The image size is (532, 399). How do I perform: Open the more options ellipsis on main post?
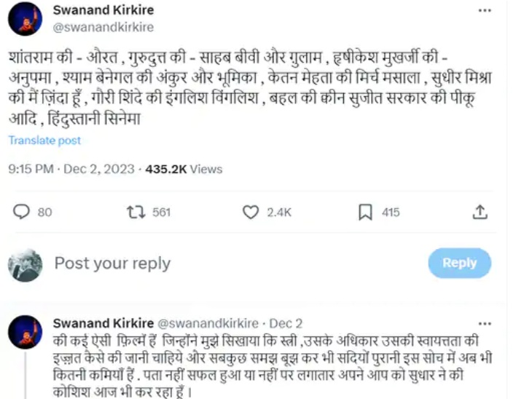pos(484,11)
